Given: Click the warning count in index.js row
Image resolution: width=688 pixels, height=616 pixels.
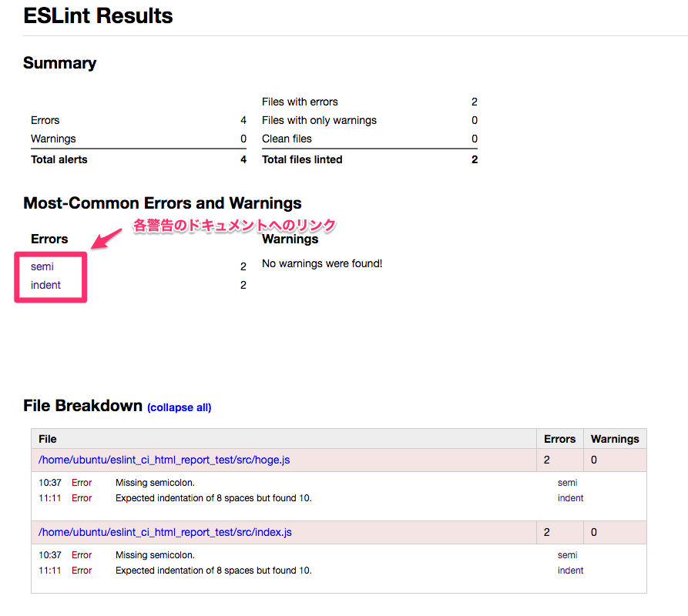Looking at the screenshot, I should [594, 532].
